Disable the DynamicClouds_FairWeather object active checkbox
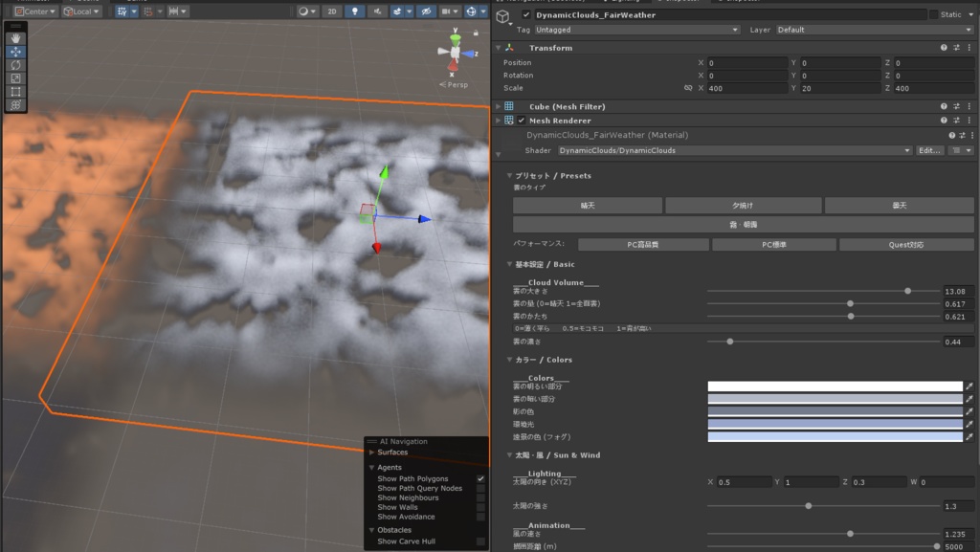The width and height of the screenshot is (980, 552). 526,15
